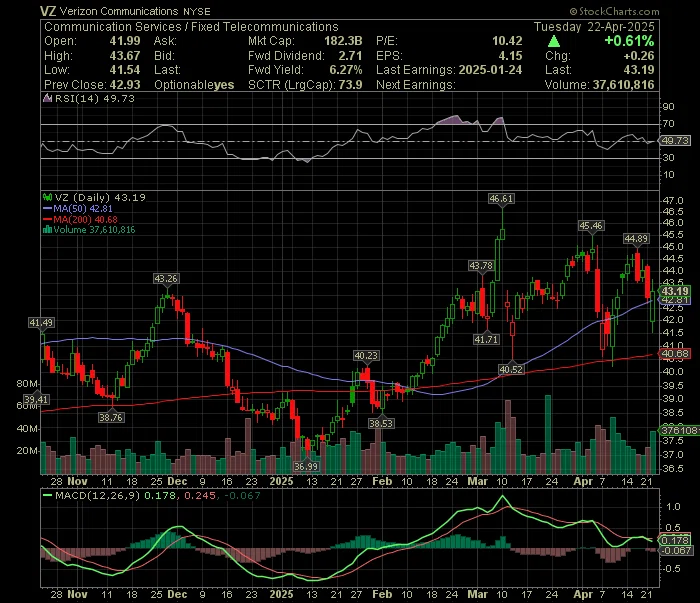The height and width of the screenshot is (603, 700).
Task: Click the RSI(14) 49.73 panel title
Action: [x=94, y=98]
